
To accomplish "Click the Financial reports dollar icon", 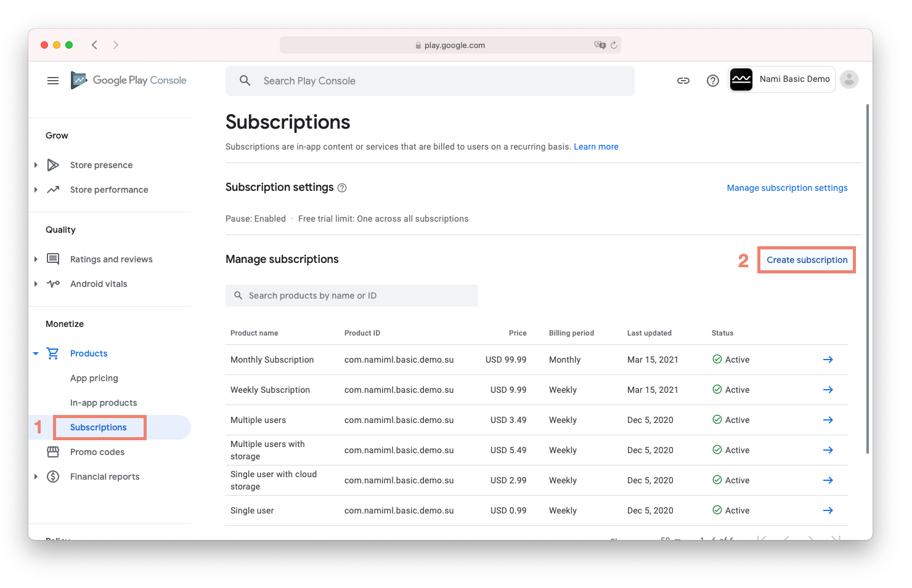I will point(53,477).
